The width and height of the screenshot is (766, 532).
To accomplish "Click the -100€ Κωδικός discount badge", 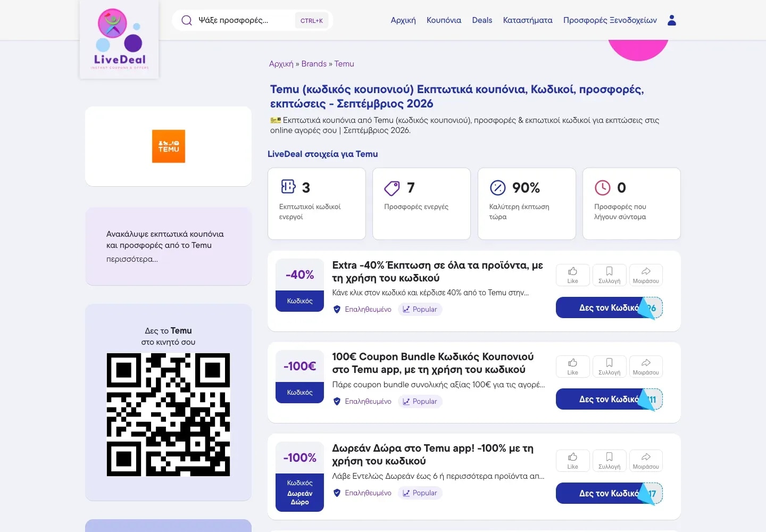I will point(299,377).
